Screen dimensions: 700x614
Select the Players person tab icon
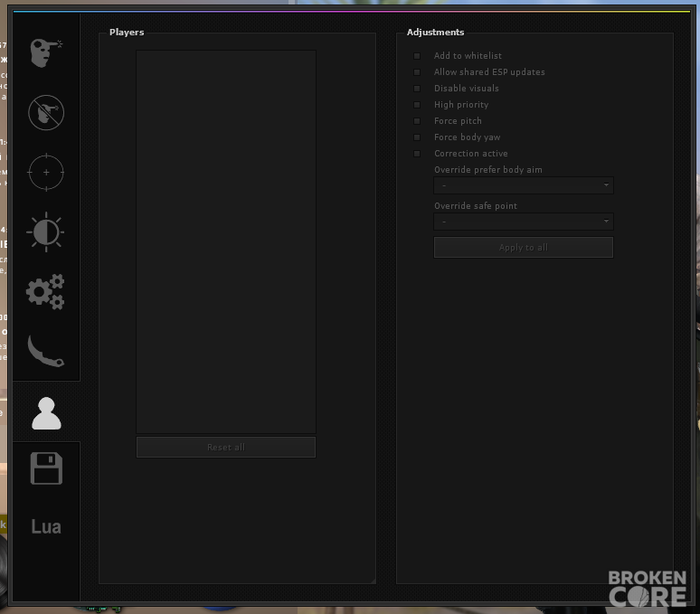coord(46,413)
